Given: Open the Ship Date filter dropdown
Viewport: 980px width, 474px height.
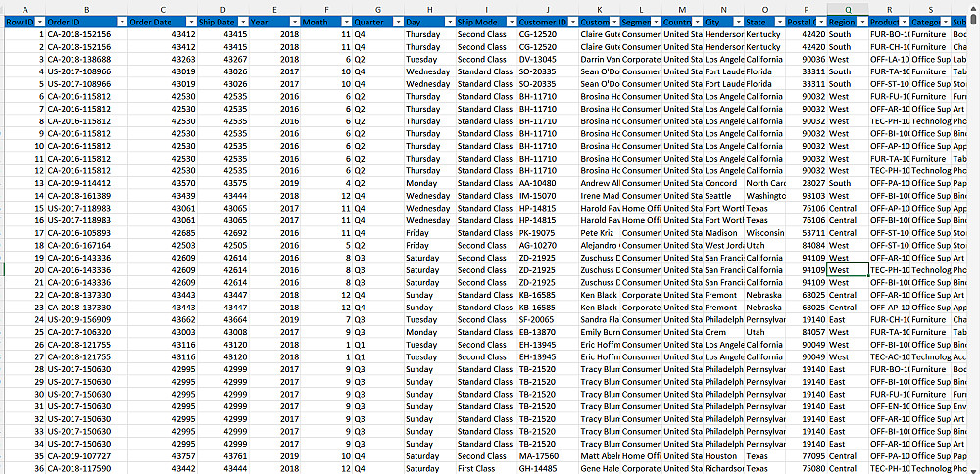Looking at the screenshot, I should (243, 22).
